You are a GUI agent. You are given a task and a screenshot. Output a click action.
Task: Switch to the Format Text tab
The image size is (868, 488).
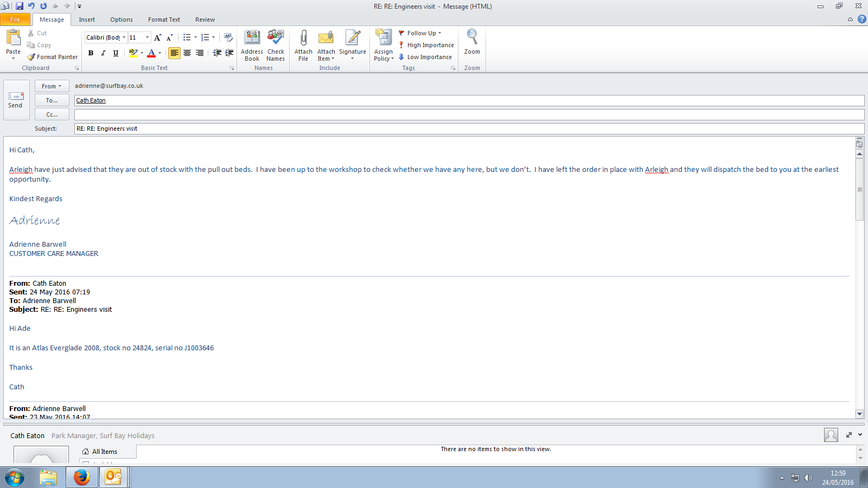[164, 20]
